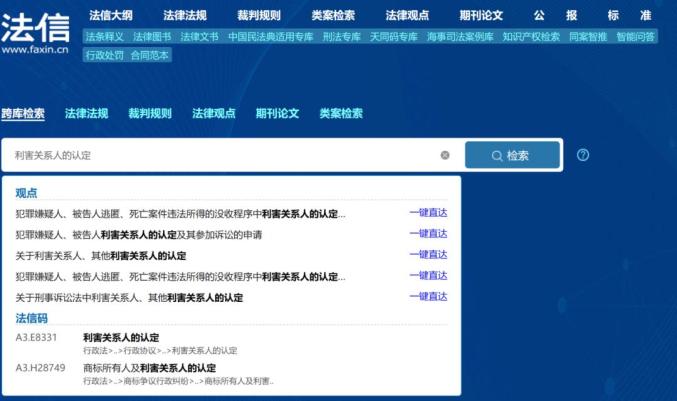Image resolution: width=677 pixels, height=401 pixels.
Task: Click the 检索 search button
Action: pos(512,155)
